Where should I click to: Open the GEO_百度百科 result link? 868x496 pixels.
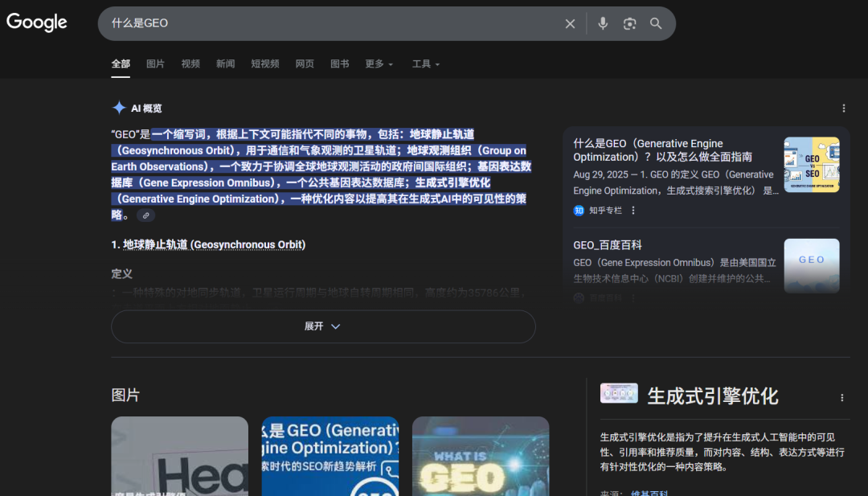click(x=607, y=244)
